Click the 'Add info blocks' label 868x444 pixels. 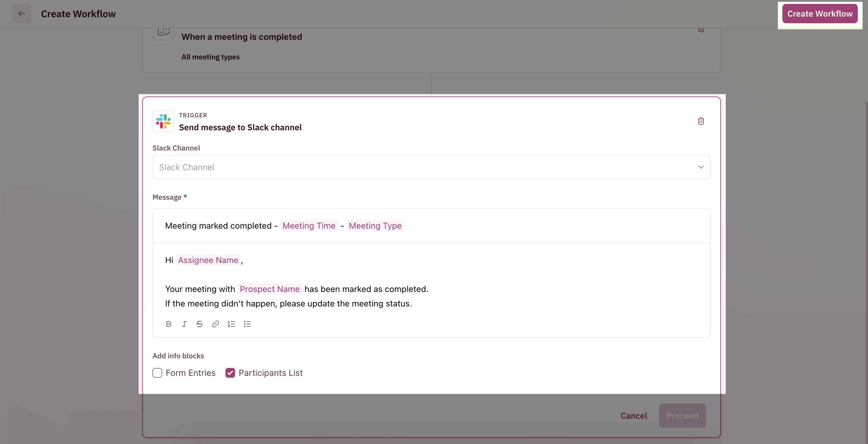pyautogui.click(x=178, y=356)
